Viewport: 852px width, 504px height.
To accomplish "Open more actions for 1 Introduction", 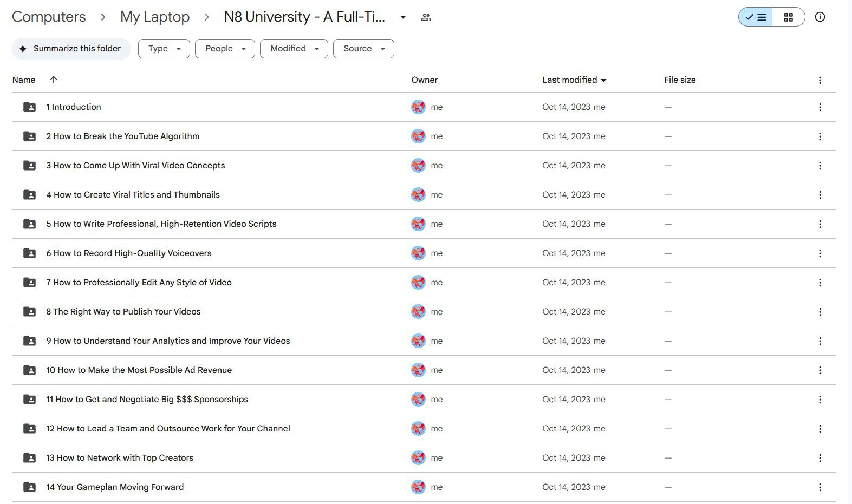I will pos(820,107).
